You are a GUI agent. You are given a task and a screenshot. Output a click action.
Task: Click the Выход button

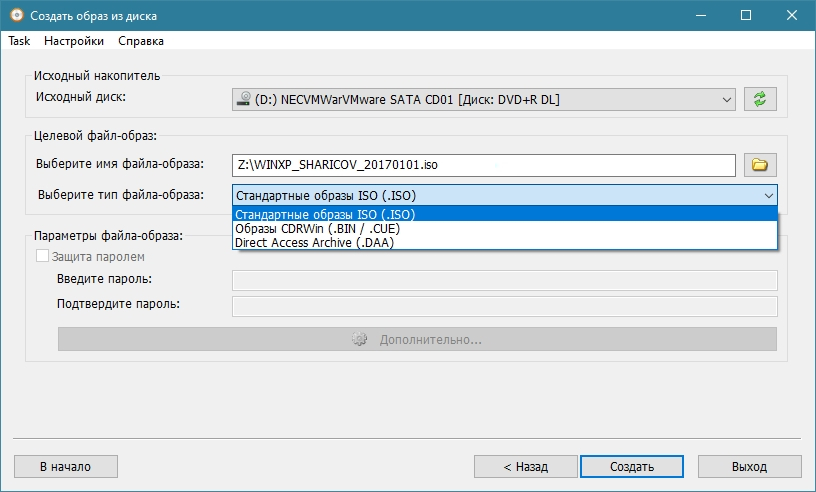(749, 466)
